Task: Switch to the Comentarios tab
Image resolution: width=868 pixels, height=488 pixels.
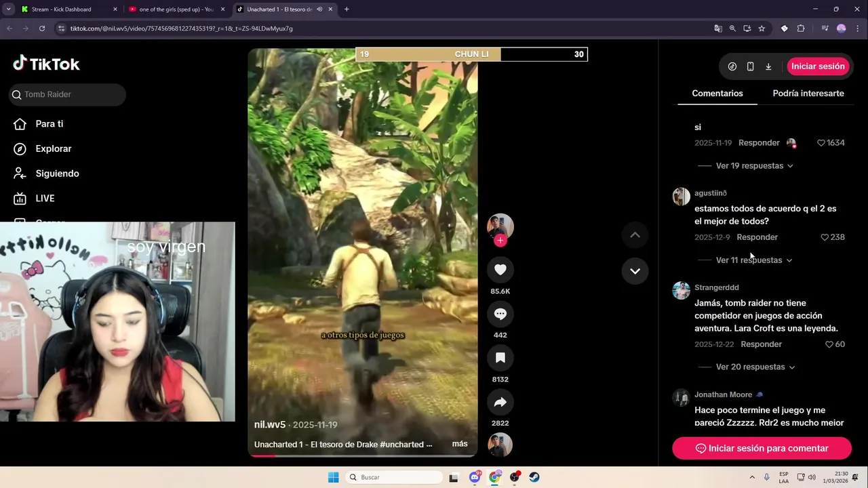Action: pos(717,94)
